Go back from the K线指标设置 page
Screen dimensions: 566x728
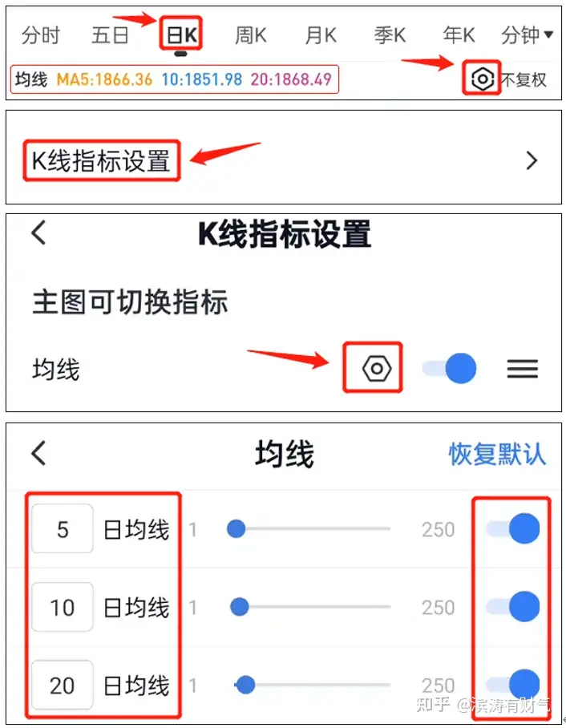38,233
